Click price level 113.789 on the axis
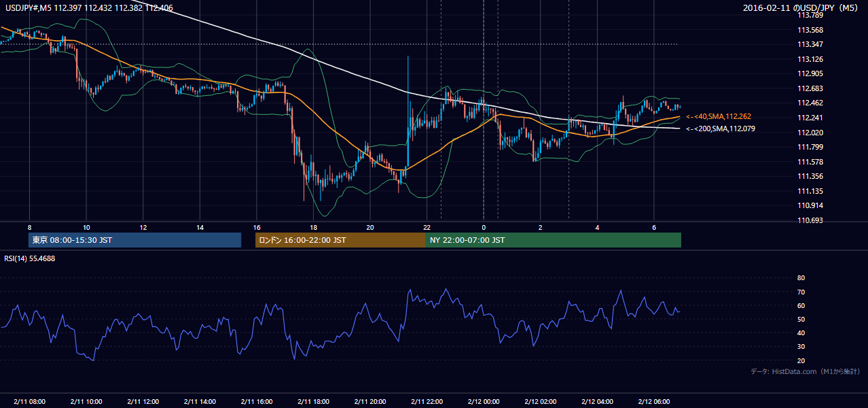 pos(810,15)
